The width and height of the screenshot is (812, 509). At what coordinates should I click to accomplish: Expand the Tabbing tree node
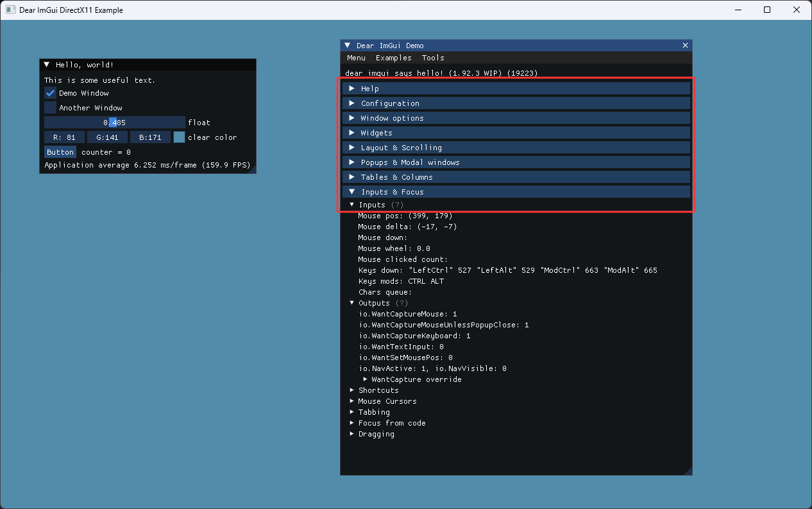point(352,412)
